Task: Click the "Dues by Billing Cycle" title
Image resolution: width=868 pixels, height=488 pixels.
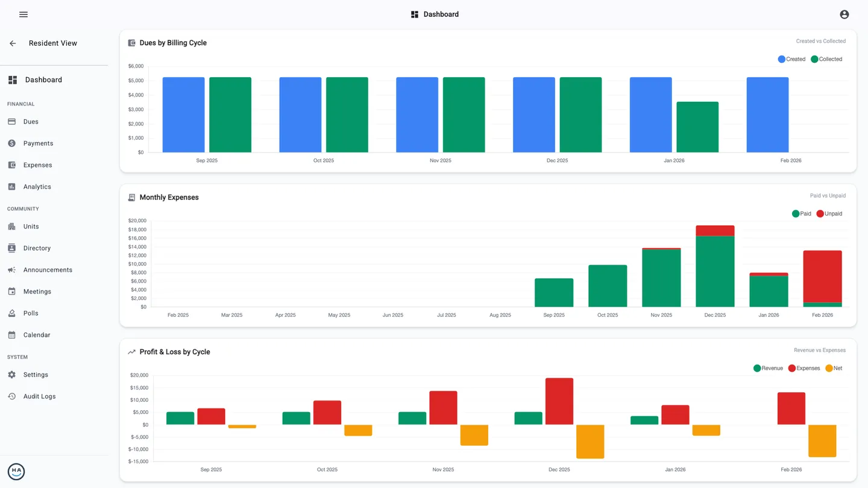Action: point(173,43)
